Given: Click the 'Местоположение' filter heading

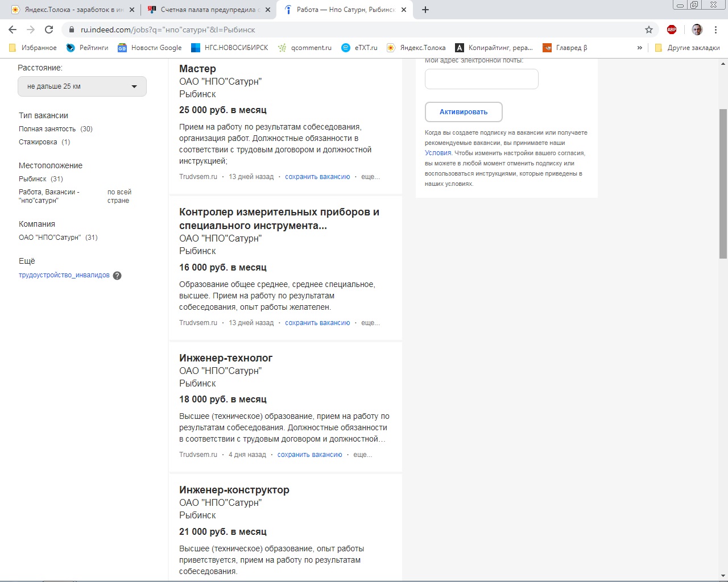Looking at the screenshot, I should tap(51, 165).
